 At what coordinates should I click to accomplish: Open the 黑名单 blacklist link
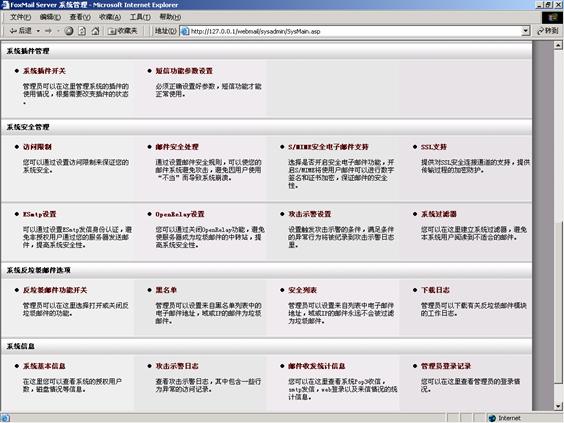166,290
